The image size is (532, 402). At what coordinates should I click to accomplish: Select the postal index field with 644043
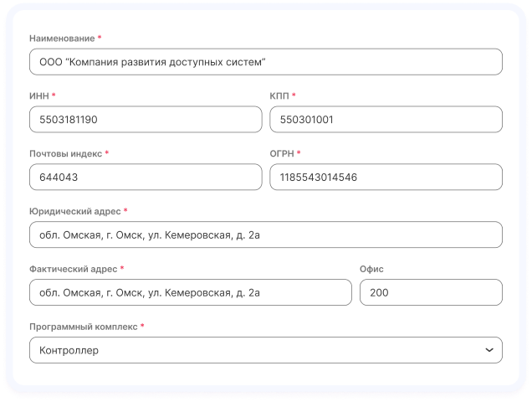point(146,178)
